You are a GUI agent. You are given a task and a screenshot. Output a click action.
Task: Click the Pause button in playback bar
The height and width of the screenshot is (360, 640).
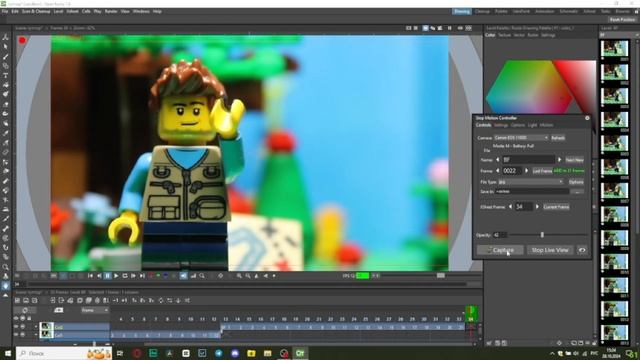point(107,276)
